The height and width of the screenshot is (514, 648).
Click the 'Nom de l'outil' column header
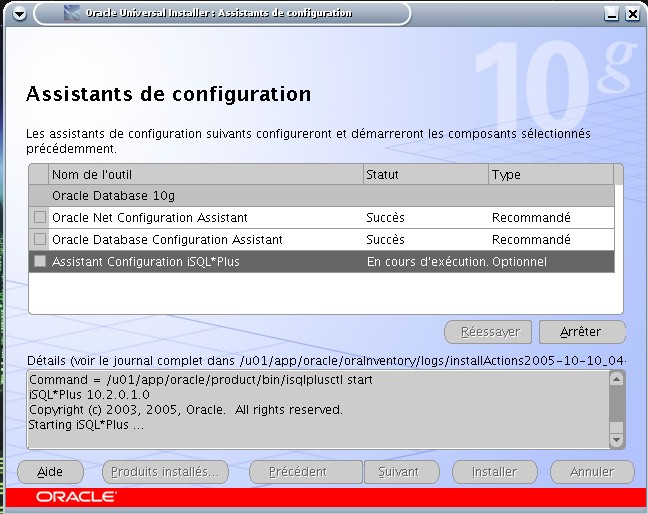[x=206, y=174]
